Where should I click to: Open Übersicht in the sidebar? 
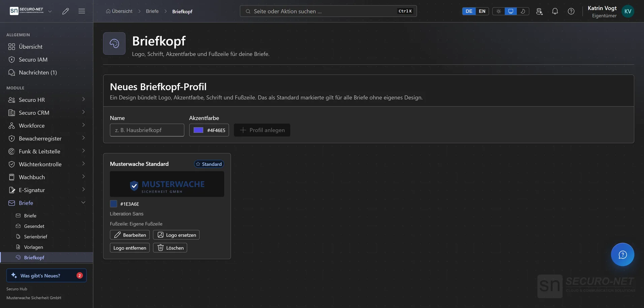click(x=46, y=47)
